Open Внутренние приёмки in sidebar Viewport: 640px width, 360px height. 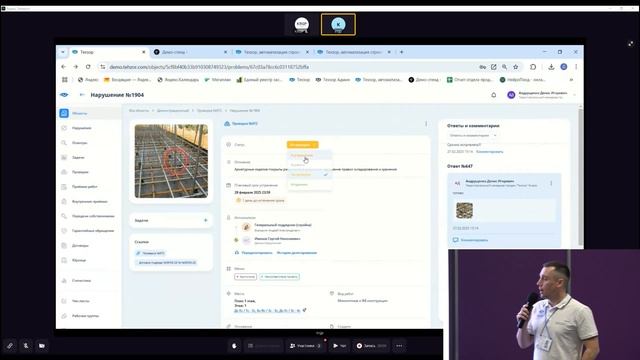click(89, 201)
